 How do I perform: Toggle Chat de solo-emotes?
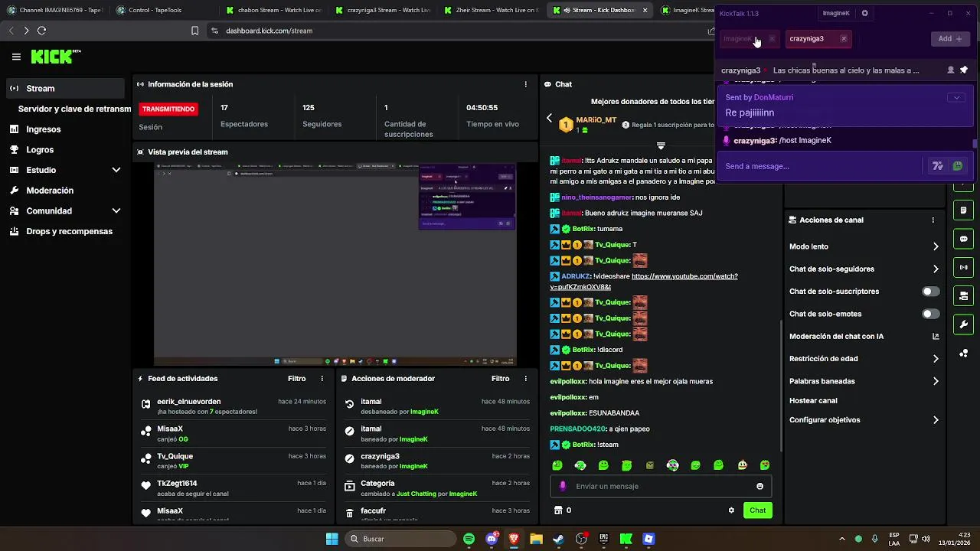tap(930, 314)
